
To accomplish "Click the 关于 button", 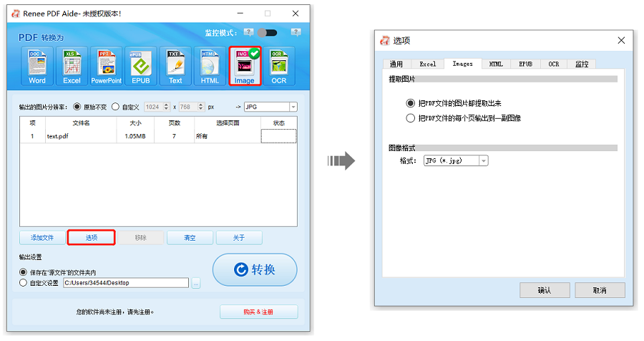I will pos(239,238).
